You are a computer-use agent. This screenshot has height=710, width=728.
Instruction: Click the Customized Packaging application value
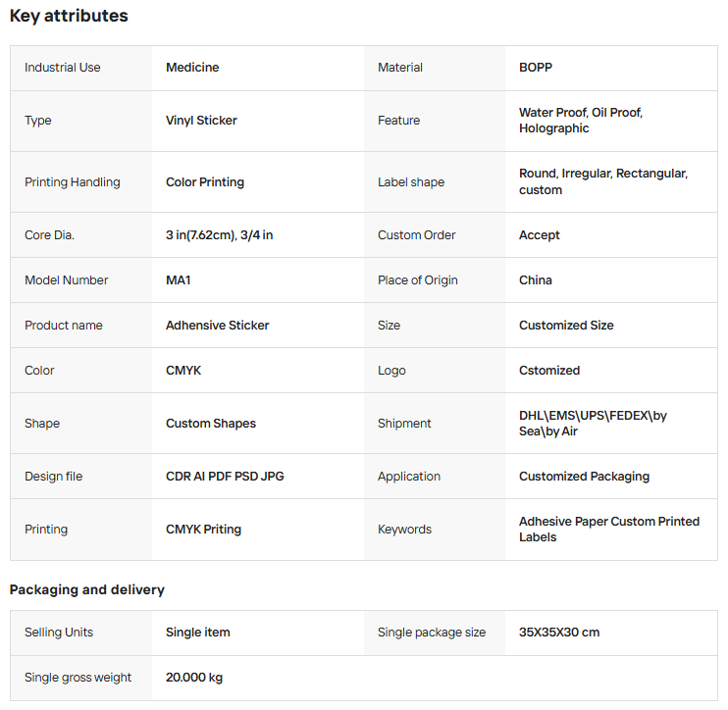click(x=584, y=477)
